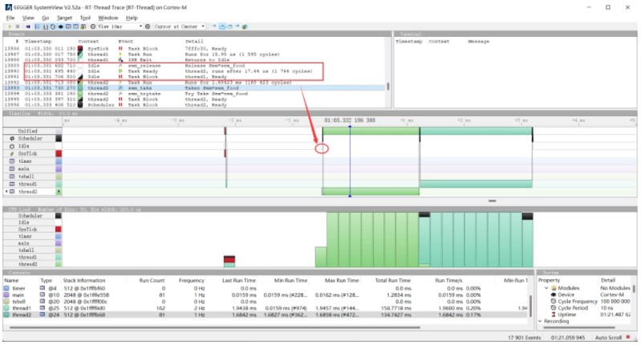Toggle the highlighted go-to-event toolbar button

pos(222,26)
